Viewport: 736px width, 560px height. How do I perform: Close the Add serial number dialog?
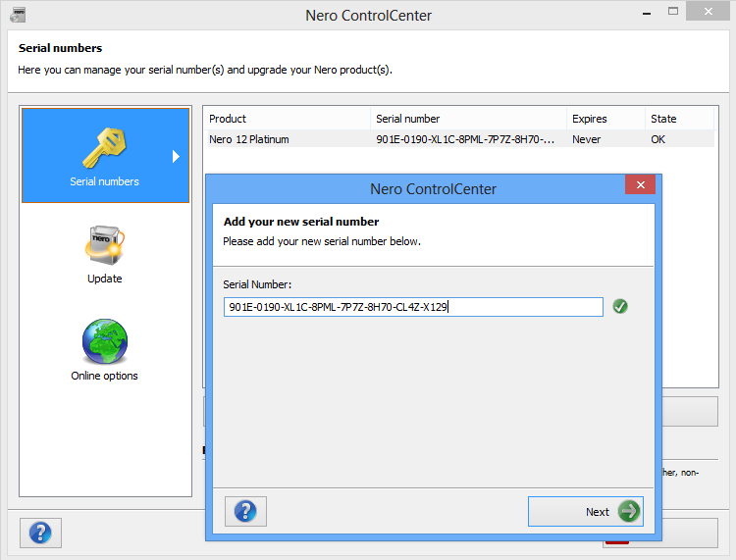(x=640, y=184)
